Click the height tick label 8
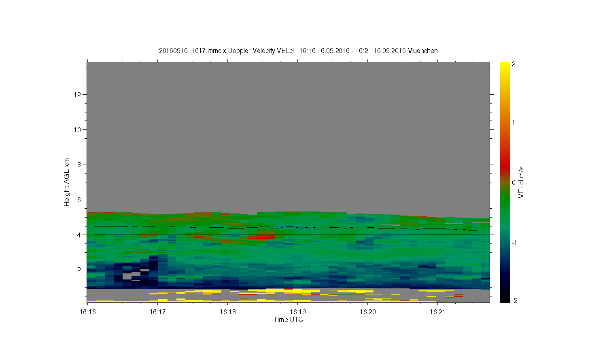The height and width of the screenshot is (364, 607). tap(79, 165)
